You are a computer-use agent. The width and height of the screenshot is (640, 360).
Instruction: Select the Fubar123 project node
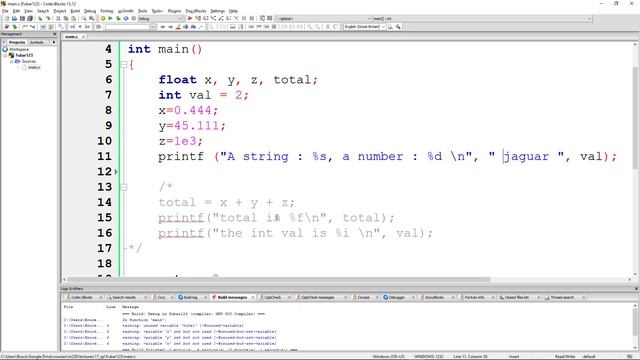[x=24, y=55]
